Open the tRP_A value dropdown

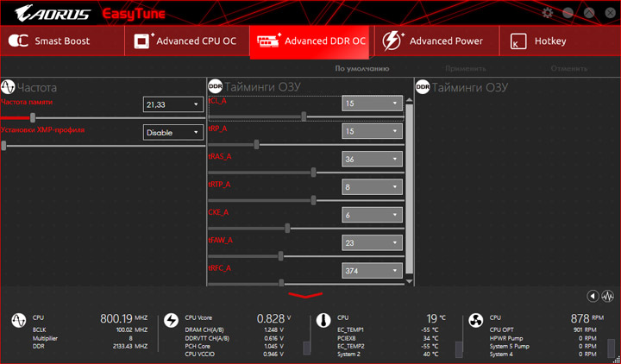point(372,131)
